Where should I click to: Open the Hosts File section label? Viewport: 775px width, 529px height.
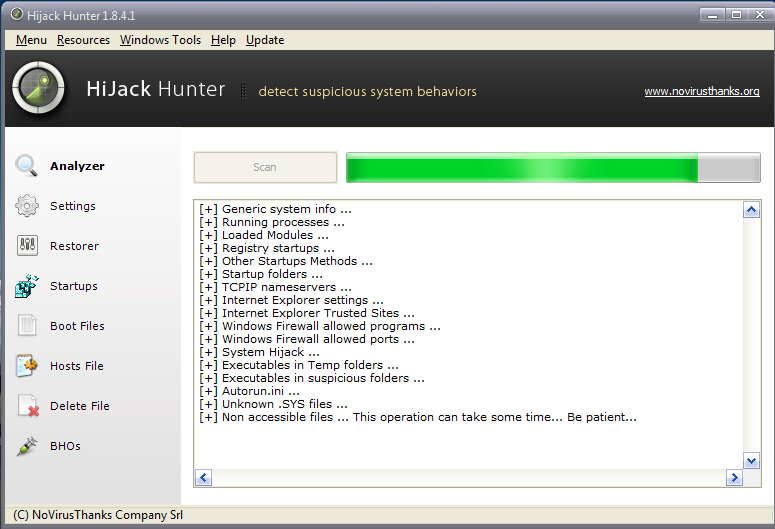click(77, 366)
